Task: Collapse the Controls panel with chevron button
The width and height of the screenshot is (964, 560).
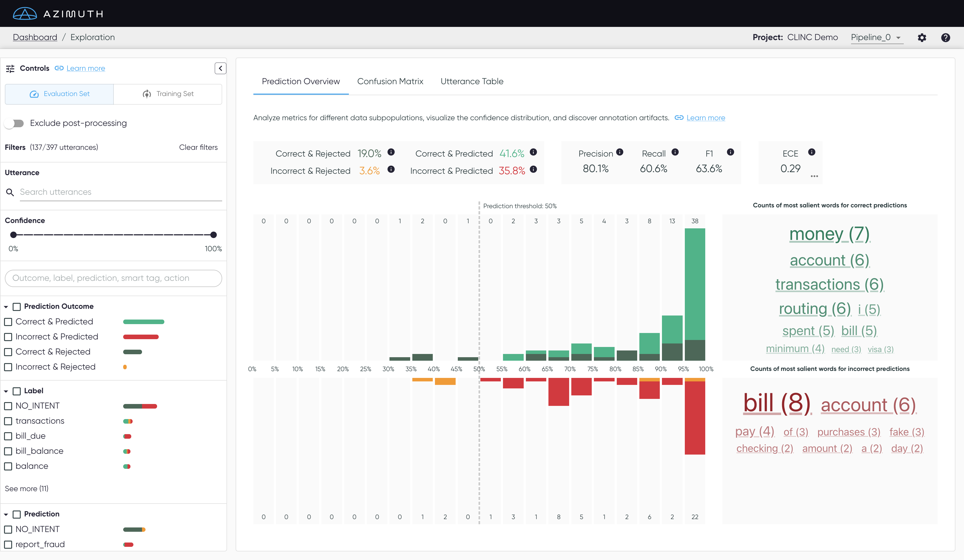Action: [x=220, y=68]
